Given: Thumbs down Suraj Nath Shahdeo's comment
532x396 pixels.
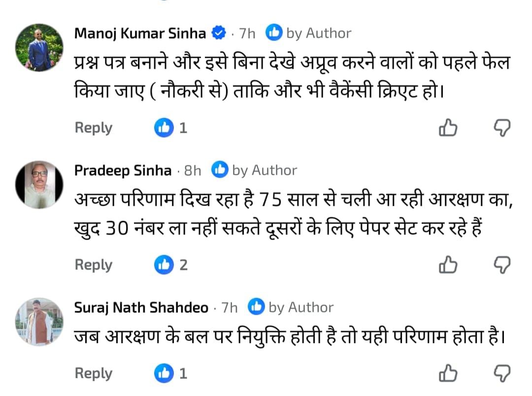Looking at the screenshot, I should 502,373.
